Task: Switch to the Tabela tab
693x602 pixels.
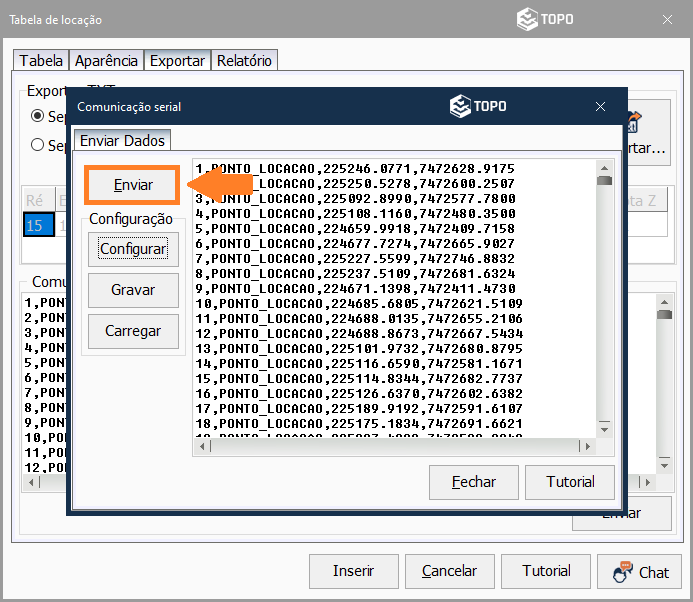Action: point(41,61)
